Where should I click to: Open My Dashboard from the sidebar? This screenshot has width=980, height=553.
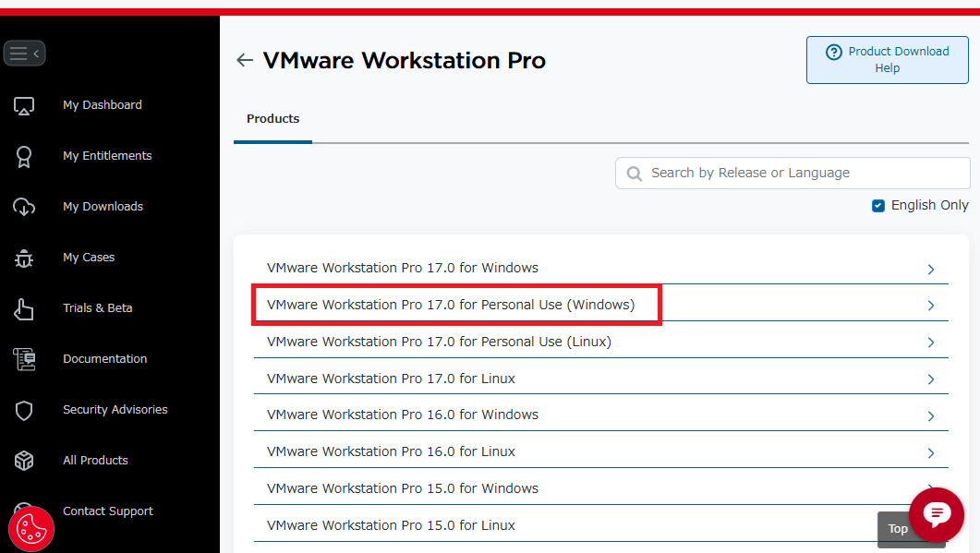click(23, 105)
